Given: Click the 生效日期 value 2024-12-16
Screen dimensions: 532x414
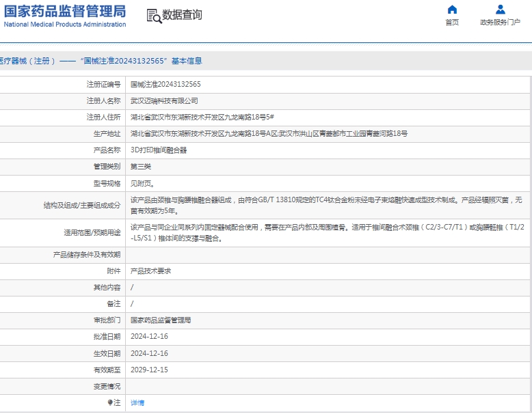Looking at the screenshot, I should pos(149,353).
